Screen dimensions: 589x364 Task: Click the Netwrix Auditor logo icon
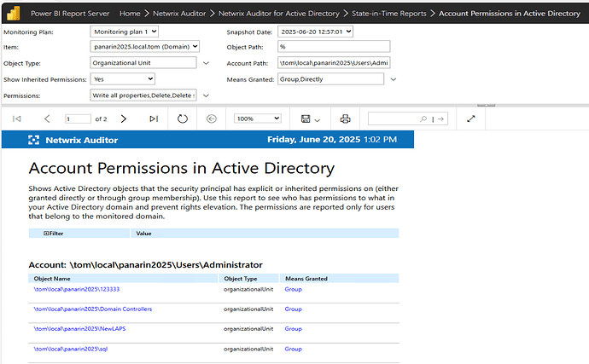[33, 140]
